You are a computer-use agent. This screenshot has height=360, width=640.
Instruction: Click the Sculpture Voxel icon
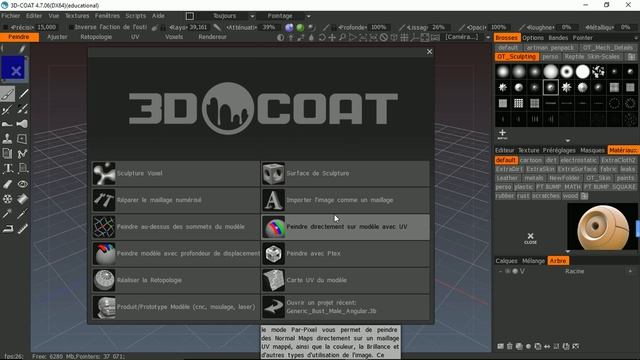coord(104,173)
